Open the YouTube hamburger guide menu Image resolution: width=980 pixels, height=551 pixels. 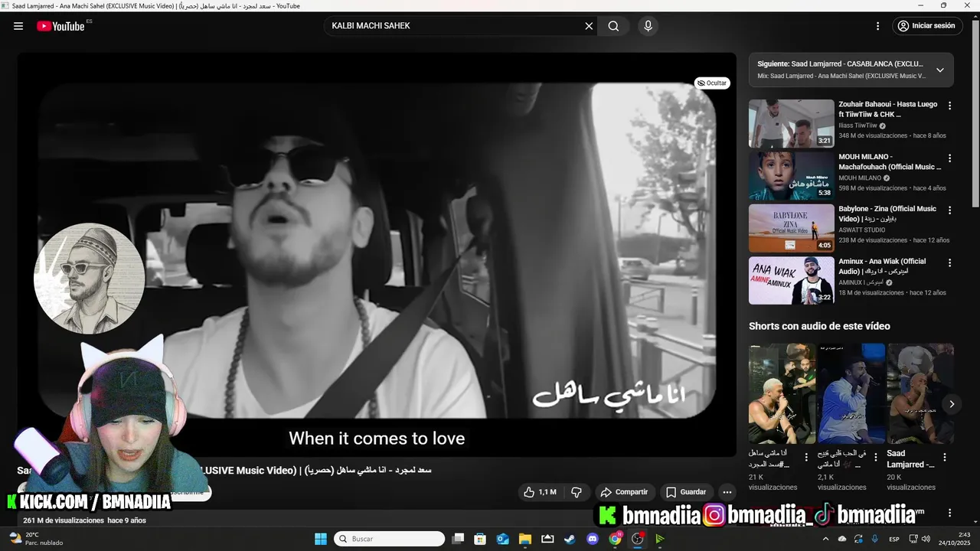tap(18, 26)
